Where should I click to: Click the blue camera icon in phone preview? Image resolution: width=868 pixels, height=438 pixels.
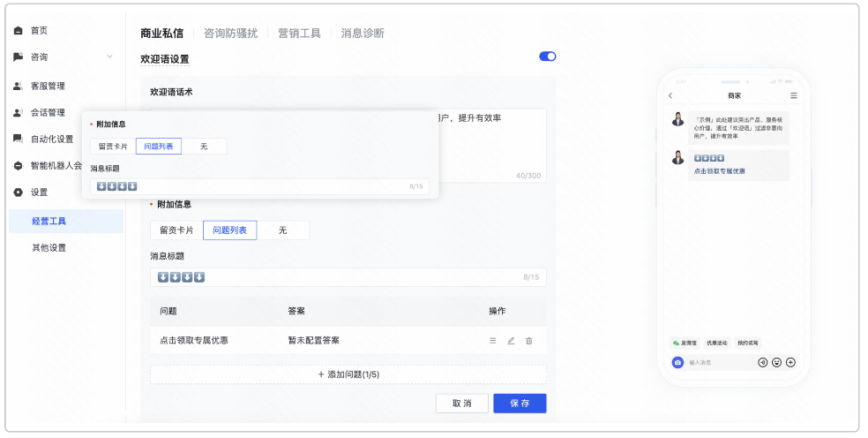[x=677, y=362]
